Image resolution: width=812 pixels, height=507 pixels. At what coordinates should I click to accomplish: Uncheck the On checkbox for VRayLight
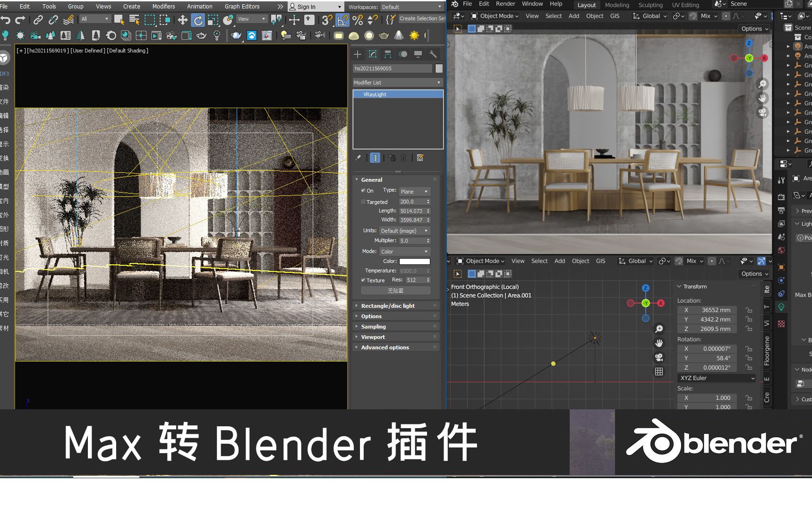(364, 191)
